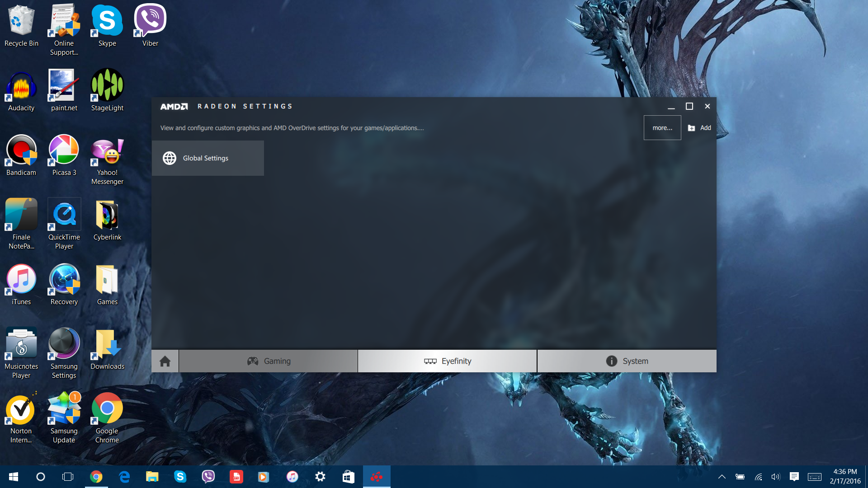Open Cortana search circle on taskbar
Image resolution: width=868 pixels, height=488 pixels.
[41, 477]
